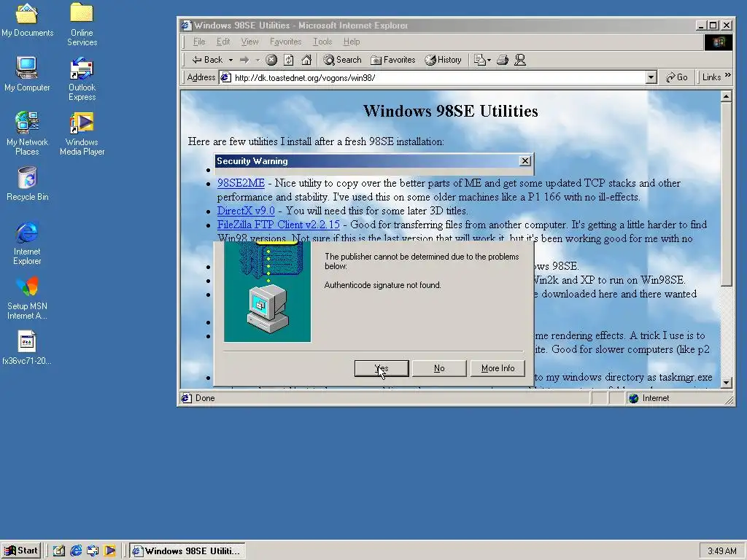
Task: Click the Internet zone status icon
Action: coord(634,398)
